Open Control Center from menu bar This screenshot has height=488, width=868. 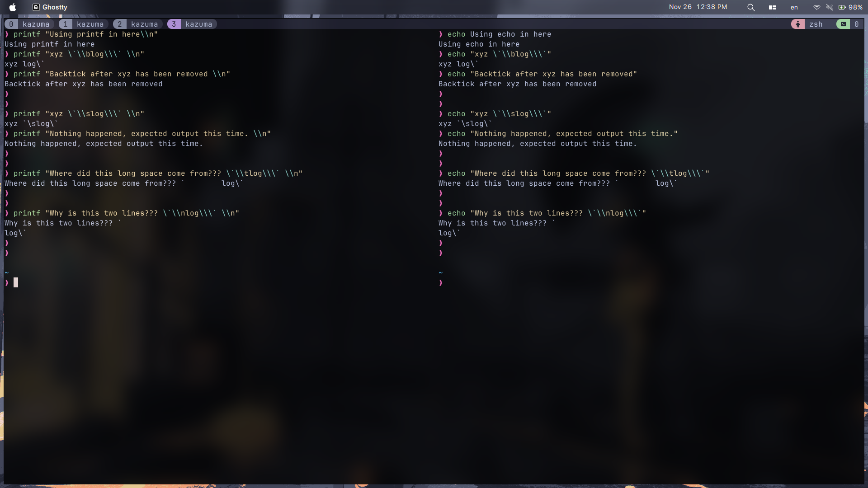[773, 7]
